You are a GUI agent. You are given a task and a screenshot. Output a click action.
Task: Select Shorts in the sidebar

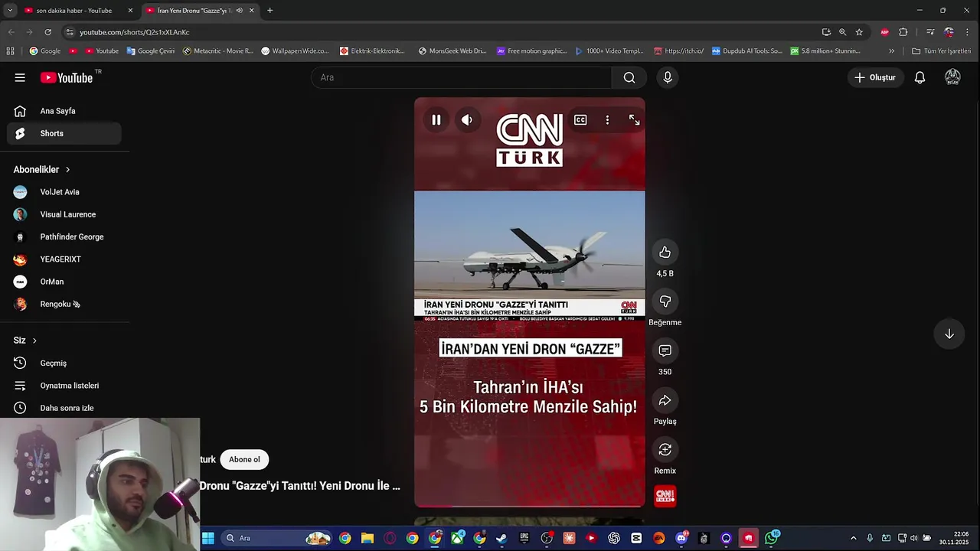tap(64, 133)
